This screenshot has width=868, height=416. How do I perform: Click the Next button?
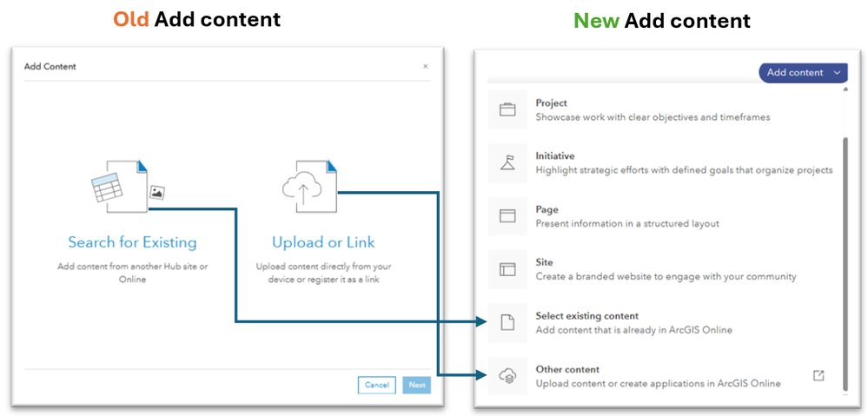tap(417, 385)
